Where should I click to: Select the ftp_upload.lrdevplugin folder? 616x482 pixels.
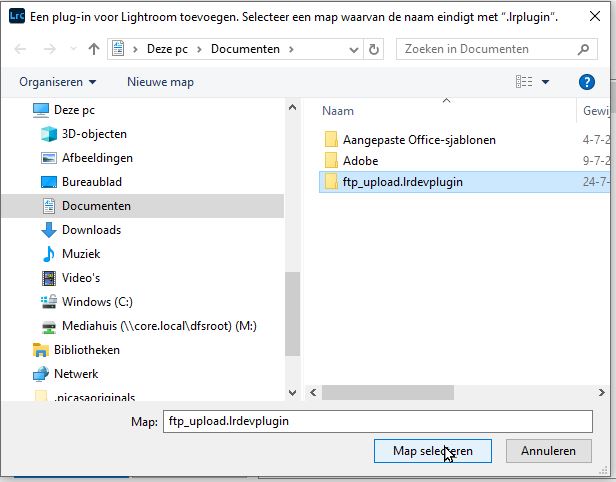402,182
